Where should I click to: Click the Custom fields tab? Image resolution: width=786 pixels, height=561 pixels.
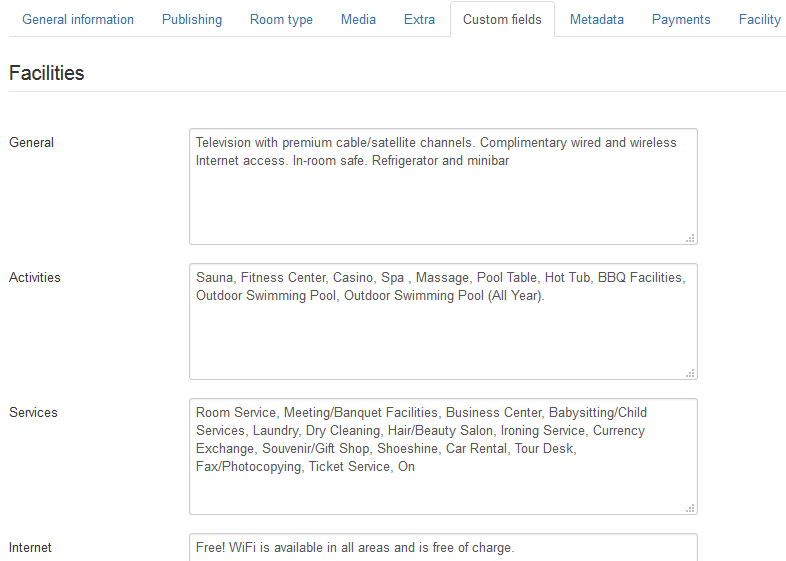pos(502,20)
